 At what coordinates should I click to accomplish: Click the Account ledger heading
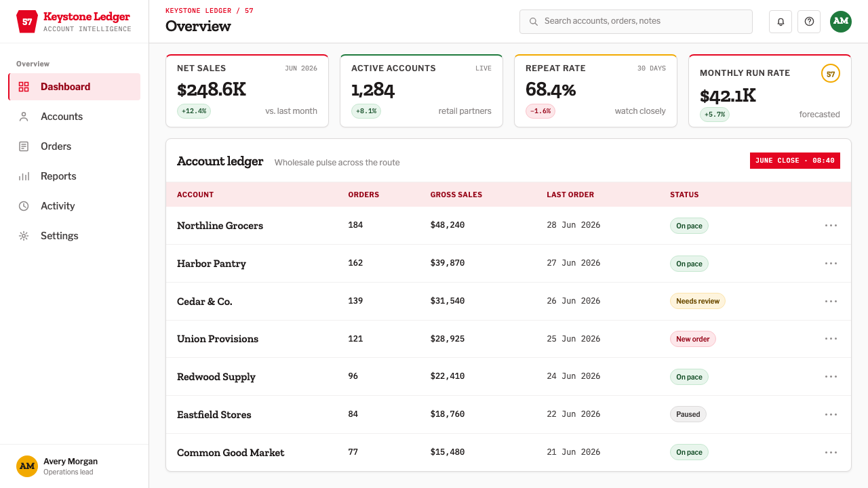click(x=220, y=161)
